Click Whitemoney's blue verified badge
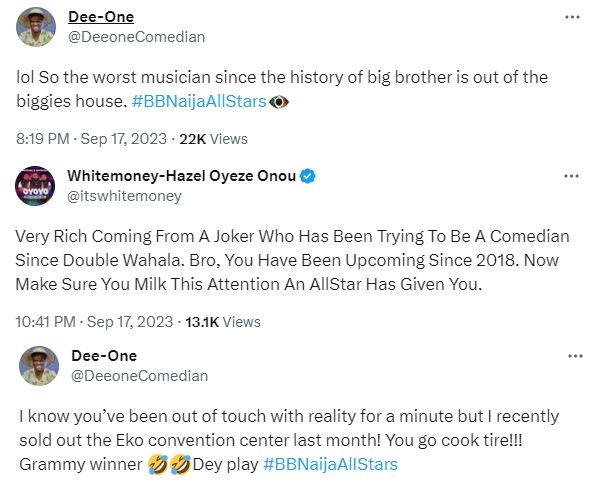Screen dimensions: 607x488 [310, 177]
